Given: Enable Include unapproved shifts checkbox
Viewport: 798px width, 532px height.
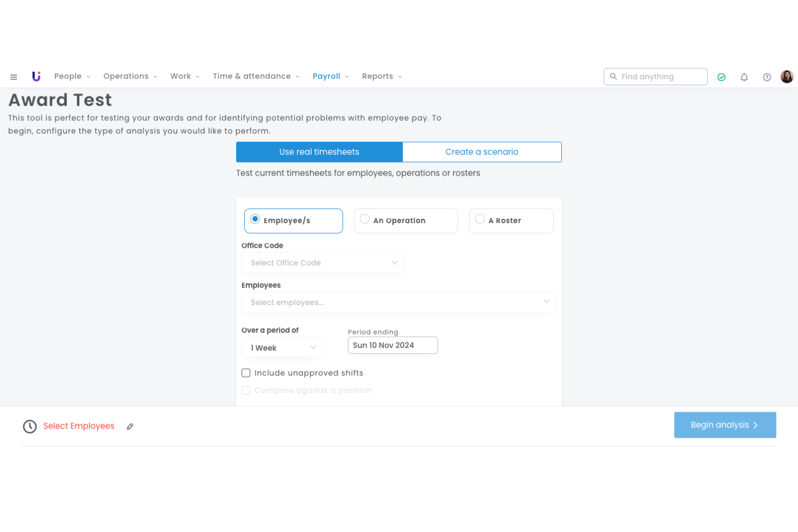Looking at the screenshot, I should [x=246, y=373].
